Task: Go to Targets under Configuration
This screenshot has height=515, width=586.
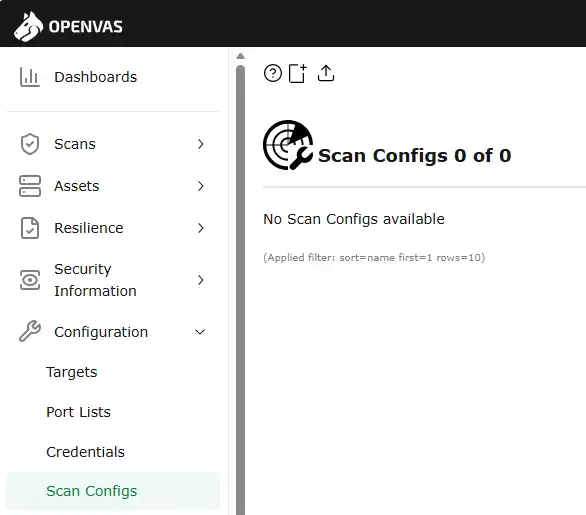Action: 71,372
